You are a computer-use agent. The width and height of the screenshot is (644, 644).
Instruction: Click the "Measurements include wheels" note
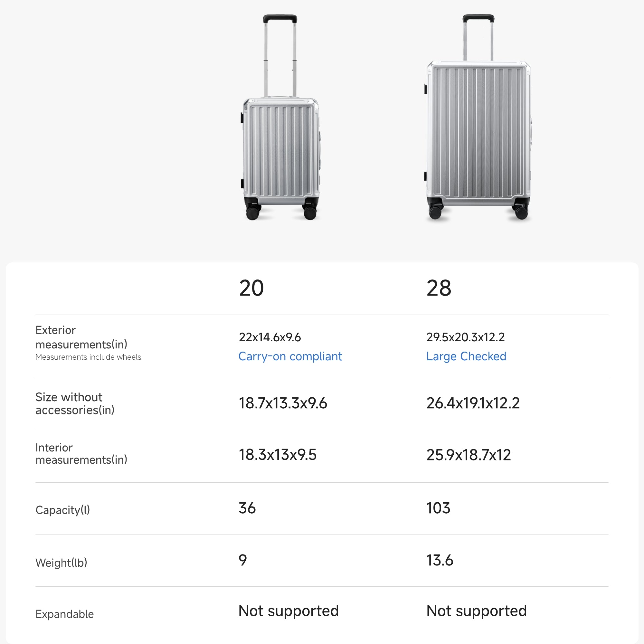pyautogui.click(x=88, y=357)
